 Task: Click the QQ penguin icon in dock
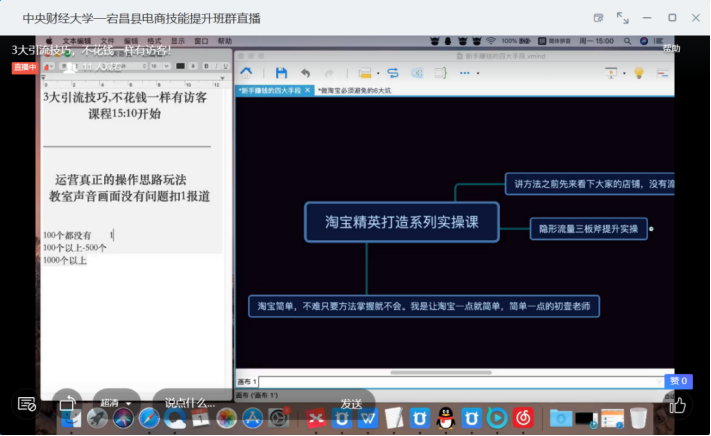447,417
